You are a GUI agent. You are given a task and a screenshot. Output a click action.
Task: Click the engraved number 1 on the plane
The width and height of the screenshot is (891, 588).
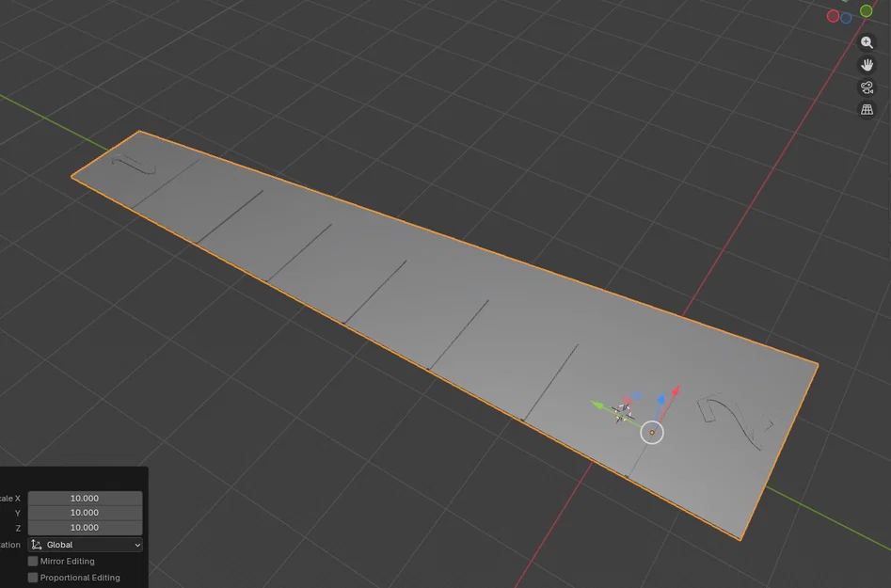click(x=134, y=165)
